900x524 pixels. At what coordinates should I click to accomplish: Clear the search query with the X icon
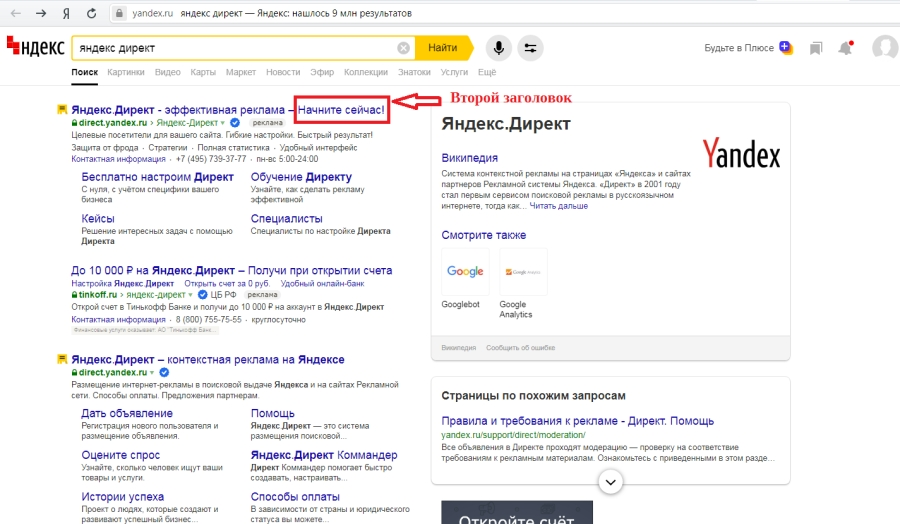tap(404, 48)
